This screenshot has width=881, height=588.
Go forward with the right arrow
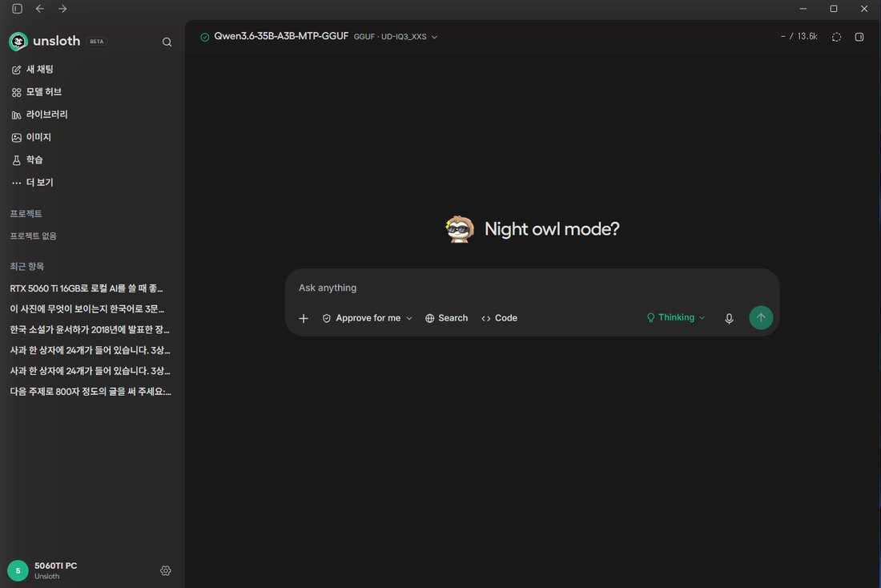point(62,9)
